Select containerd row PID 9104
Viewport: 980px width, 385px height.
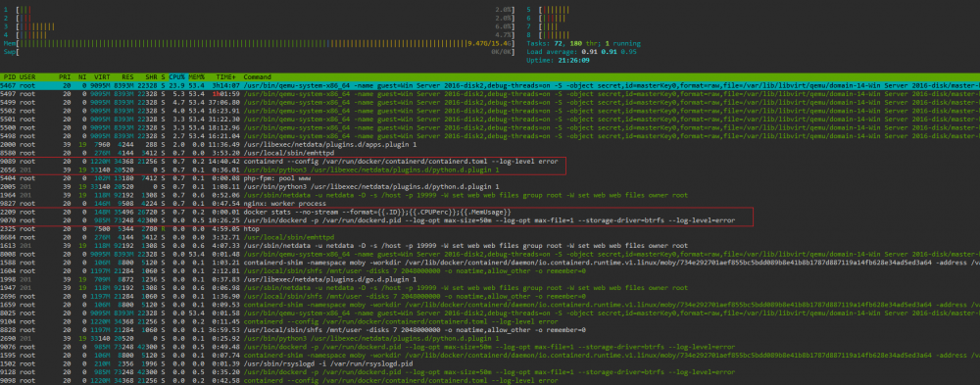(x=490, y=321)
